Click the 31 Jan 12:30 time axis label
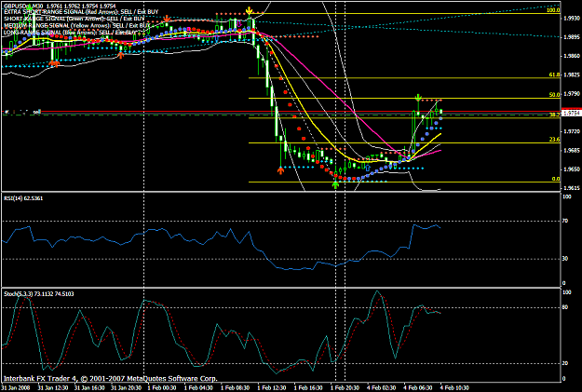This screenshot has height=392, width=582. click(53, 388)
